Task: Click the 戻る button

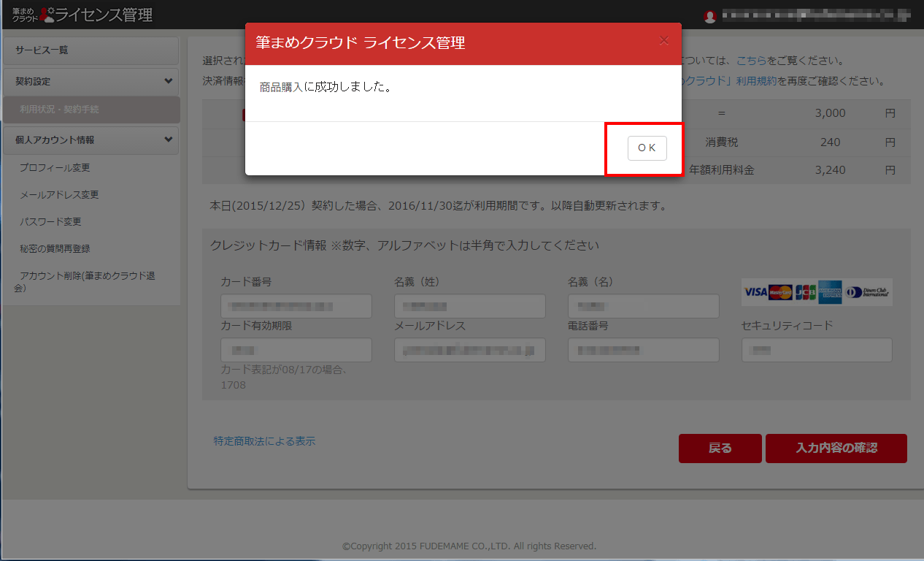Action: (x=720, y=449)
